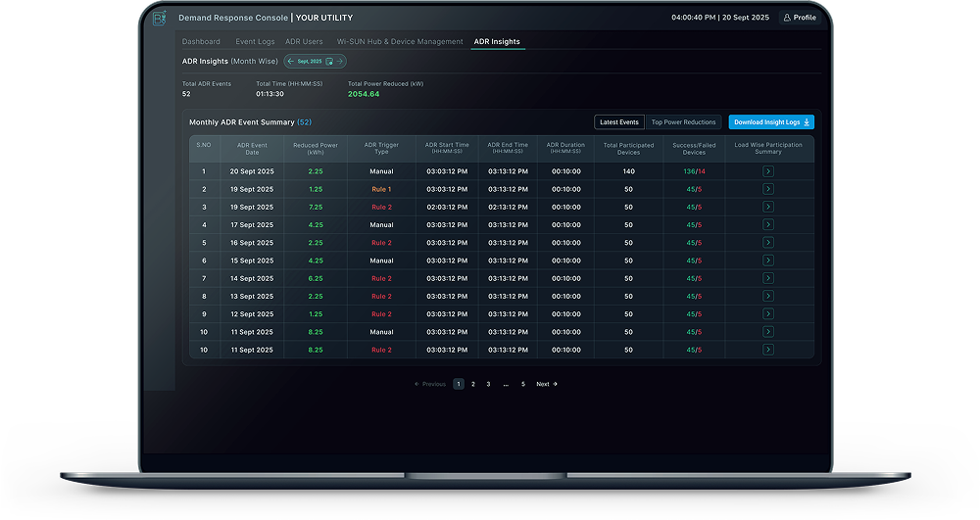Go to page 2 in pagination

tap(473, 384)
